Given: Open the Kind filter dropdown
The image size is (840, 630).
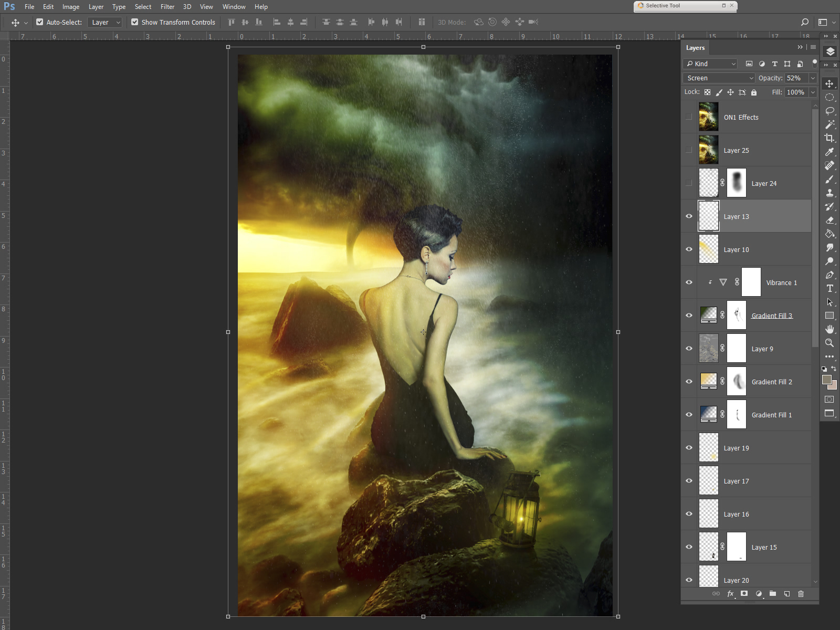Looking at the screenshot, I should point(710,64).
